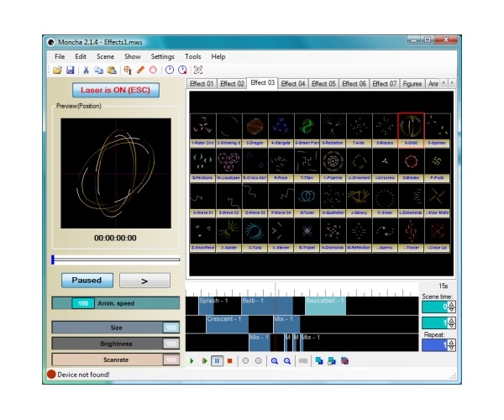Save the show with floppy icon
The width and height of the screenshot is (504, 420).
click(70, 70)
